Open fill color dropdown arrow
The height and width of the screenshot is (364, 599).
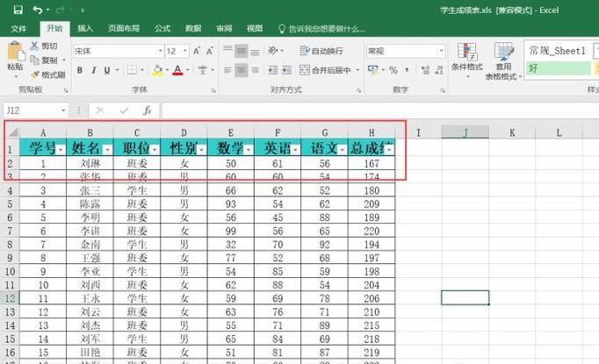[x=167, y=70]
